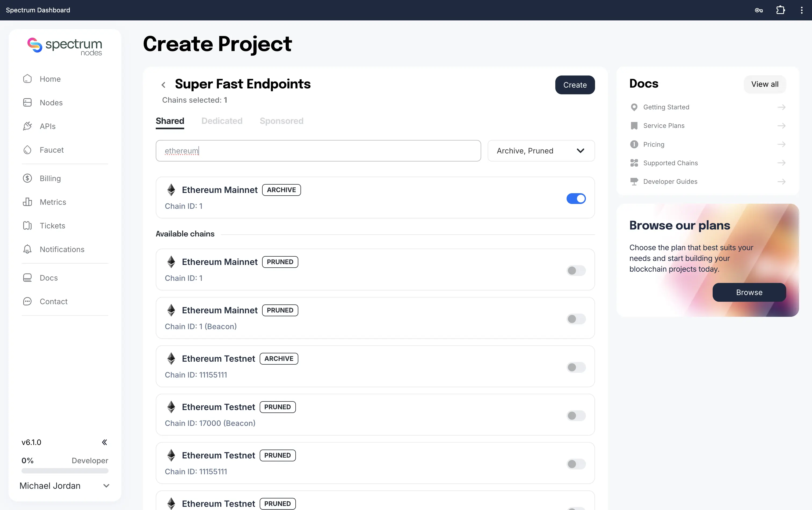Go back using the left arrow beside Super Fast Endpoints
Viewport: 812px width, 510px height.
(x=164, y=85)
